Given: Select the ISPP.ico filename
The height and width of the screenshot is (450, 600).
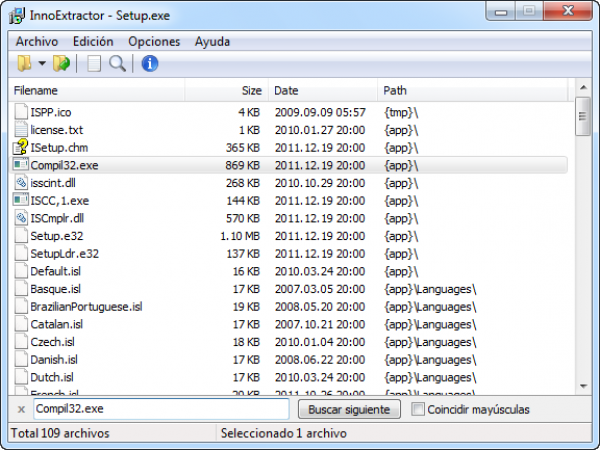Looking at the screenshot, I should coord(51,112).
